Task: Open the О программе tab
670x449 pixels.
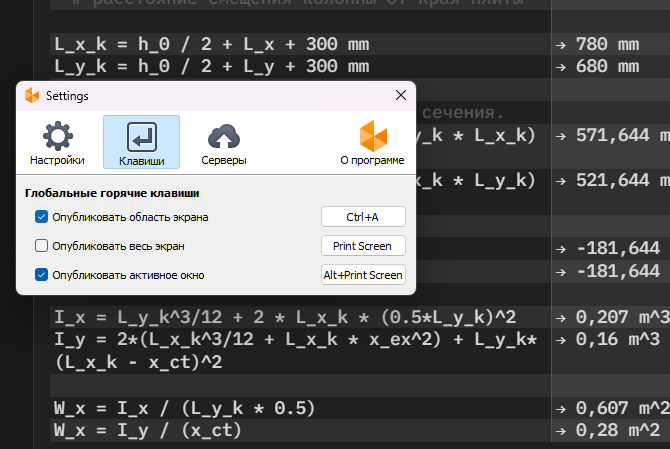Action: tap(372, 143)
